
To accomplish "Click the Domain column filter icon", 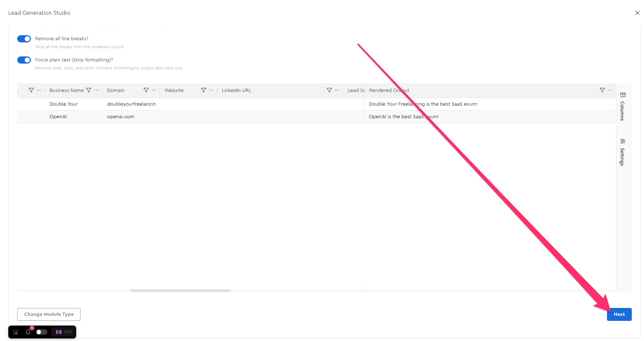I will (x=146, y=90).
